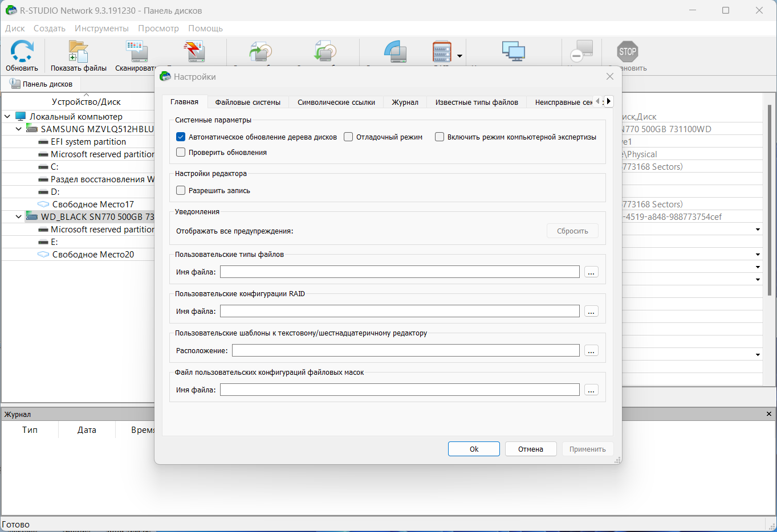Open the Помощь menu
The height and width of the screenshot is (532, 777).
click(x=206, y=28)
